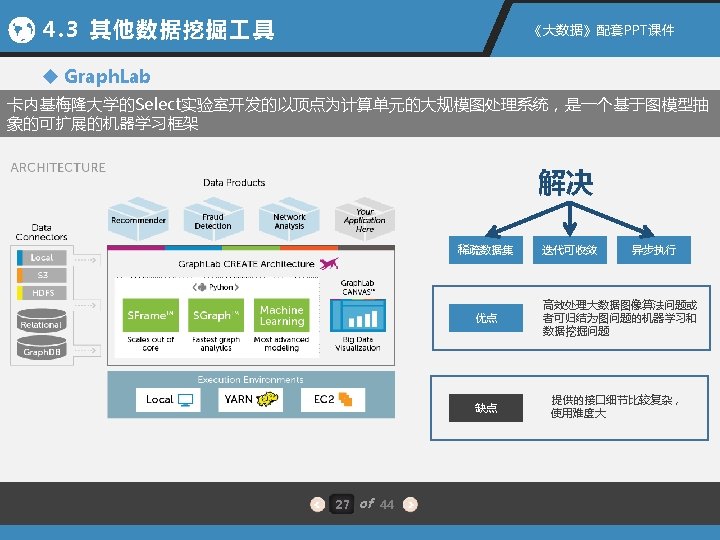The image size is (720, 540).
Task: Click the pink dog logo icon
Action: click(x=329, y=264)
